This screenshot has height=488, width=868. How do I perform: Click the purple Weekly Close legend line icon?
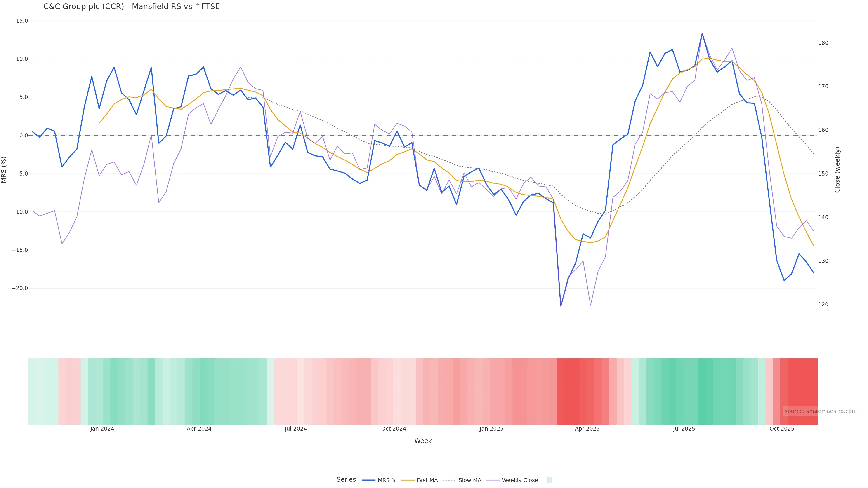click(x=493, y=480)
